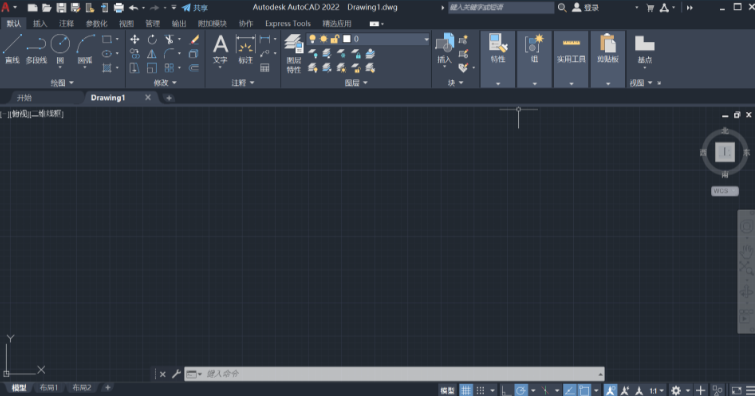Click the Rotate tool icon
This screenshot has width=755, height=396.
coord(152,40)
